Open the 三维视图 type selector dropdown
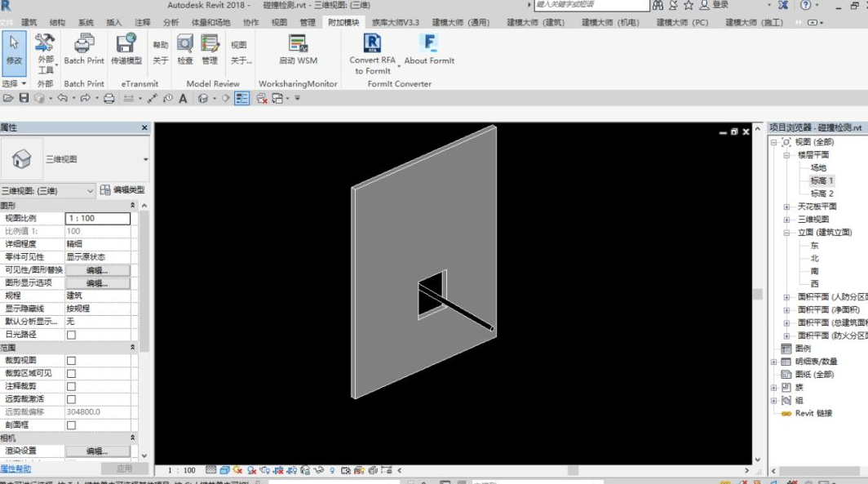The width and height of the screenshot is (868, 484). pyautogui.click(x=145, y=159)
